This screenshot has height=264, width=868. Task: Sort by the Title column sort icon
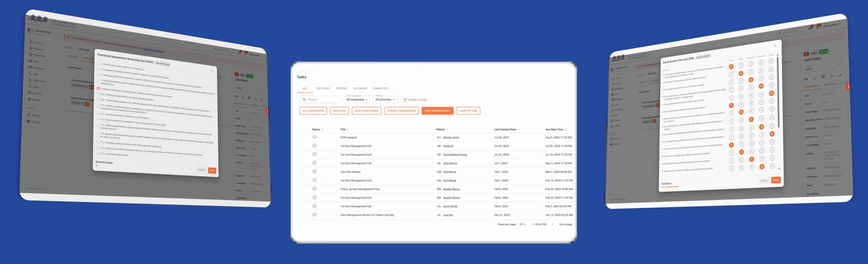[348, 129]
